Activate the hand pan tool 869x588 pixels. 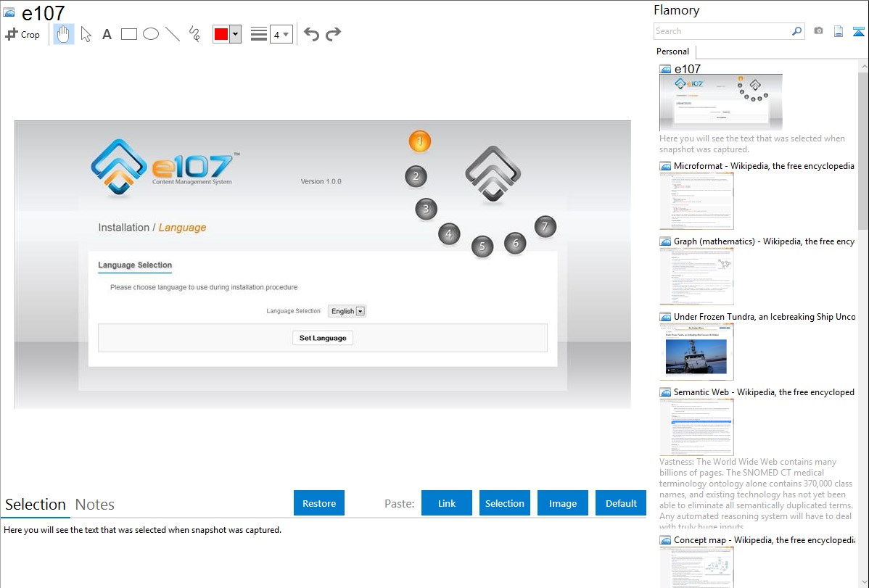point(63,34)
